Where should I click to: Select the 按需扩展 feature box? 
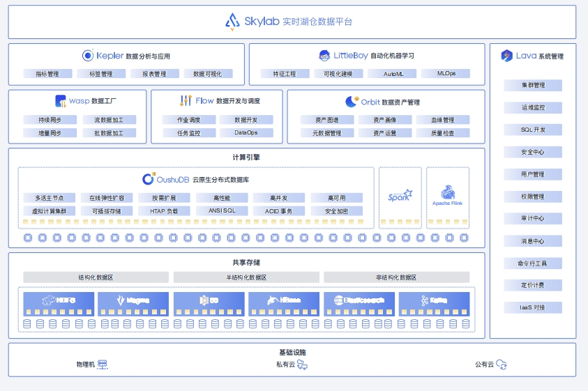point(164,198)
